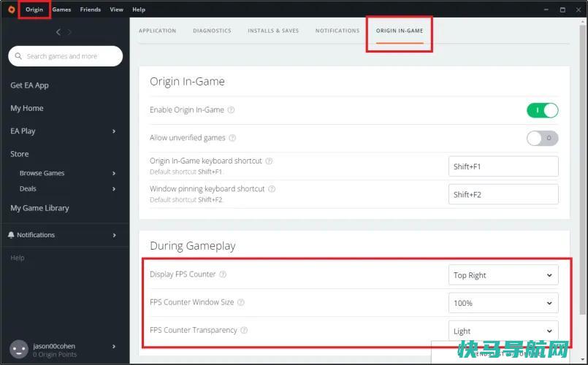Viewport: 588px width, 365px height.
Task: Click help icon beside FPS Counter Window Size
Action: [241, 302]
